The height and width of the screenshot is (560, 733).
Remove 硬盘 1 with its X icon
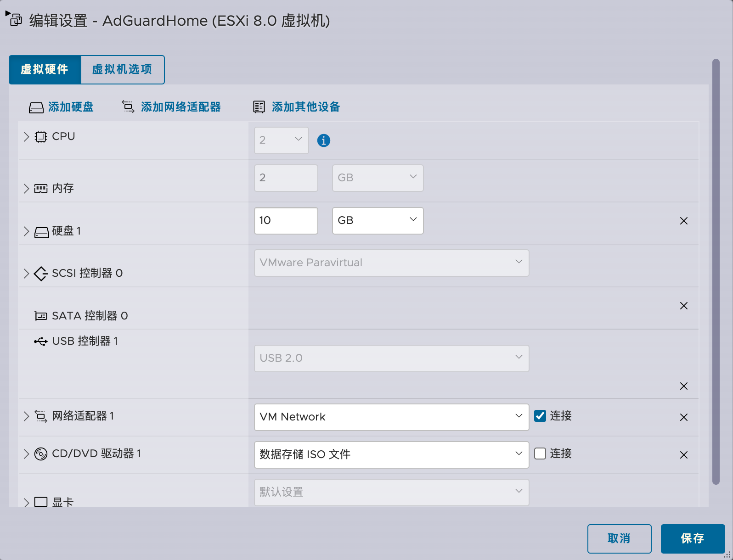pos(684,221)
